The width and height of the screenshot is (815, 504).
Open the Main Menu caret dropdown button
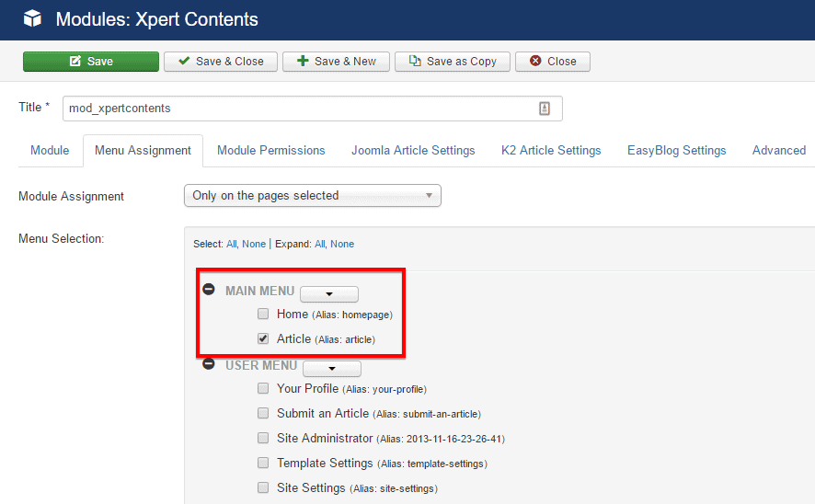[x=328, y=293]
